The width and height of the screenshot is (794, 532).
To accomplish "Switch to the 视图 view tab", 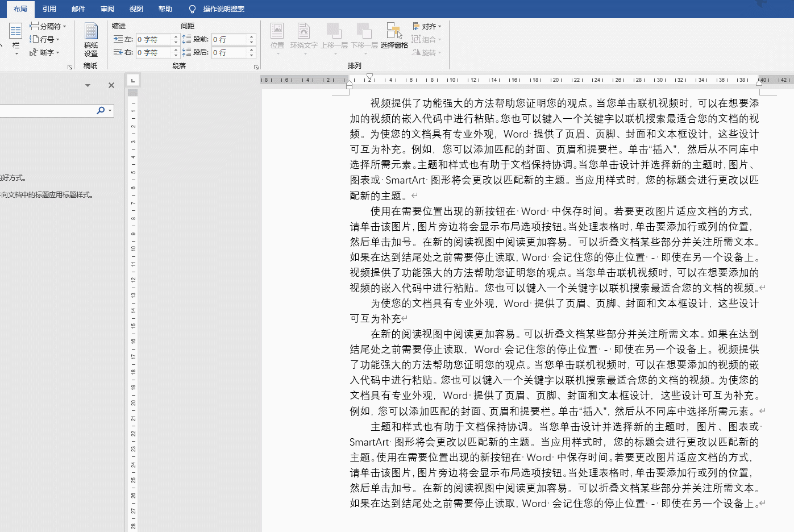I will click(136, 9).
